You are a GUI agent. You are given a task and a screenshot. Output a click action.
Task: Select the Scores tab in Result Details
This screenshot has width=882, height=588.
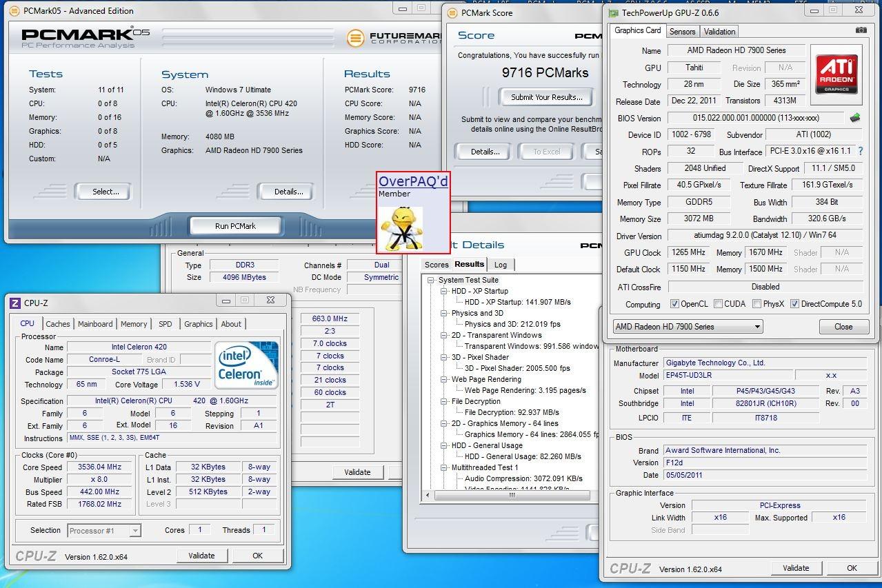click(437, 265)
